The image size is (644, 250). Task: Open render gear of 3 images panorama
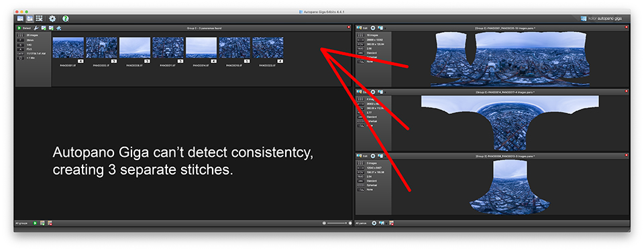373,156
